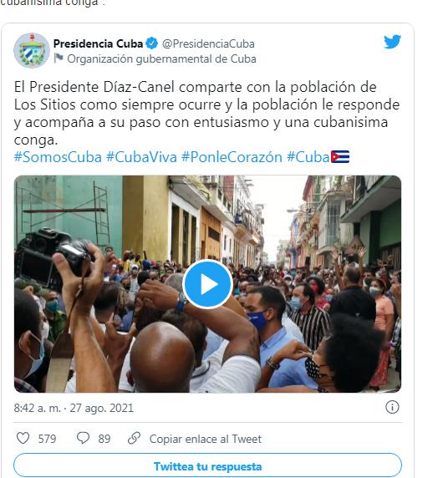This screenshot has height=478, width=448.
Task: Click the Cuban flag emoji
Action: (340, 157)
